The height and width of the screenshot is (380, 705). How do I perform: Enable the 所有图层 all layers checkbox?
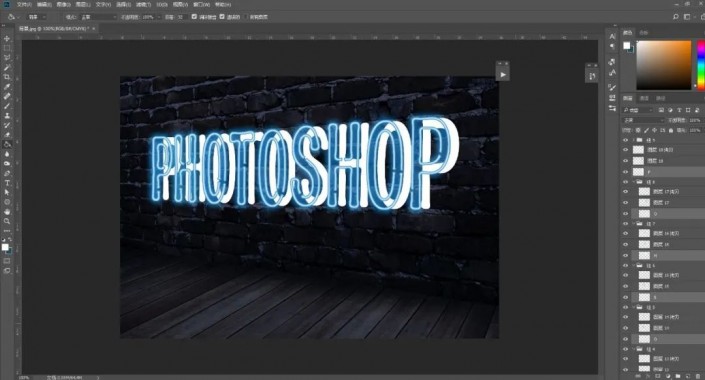pos(246,17)
